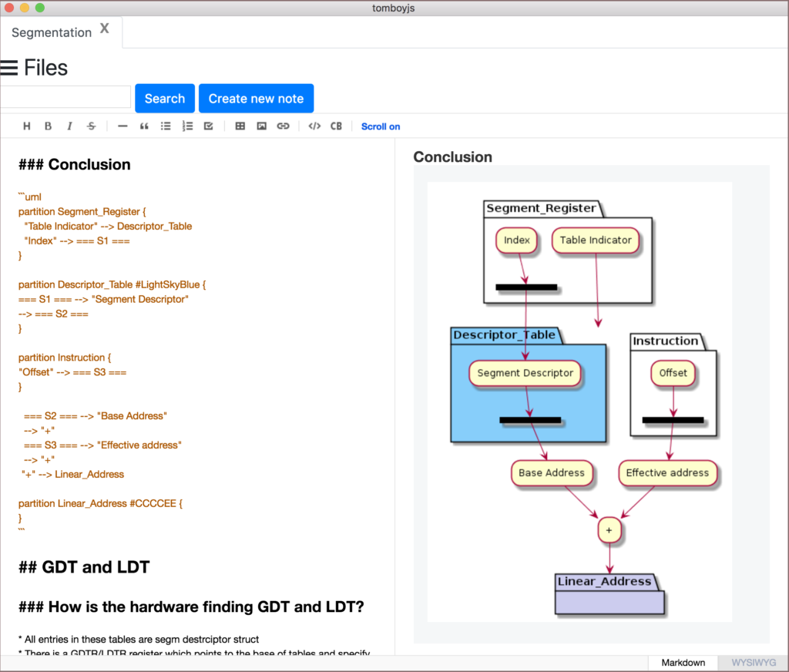Click the '--> === S2 ===' source line

click(53, 314)
